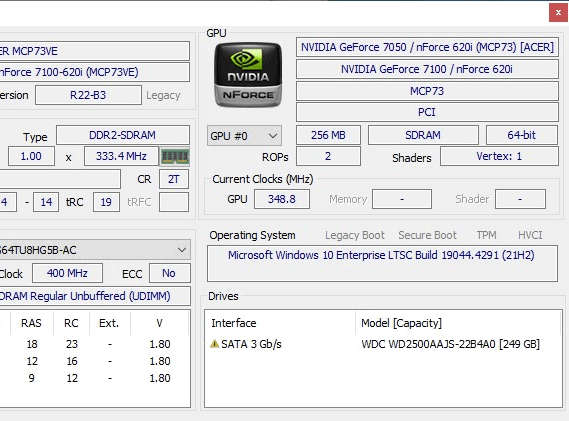This screenshot has height=421, width=569.
Task: Click the 64-bit bus width field
Action: tap(522, 135)
